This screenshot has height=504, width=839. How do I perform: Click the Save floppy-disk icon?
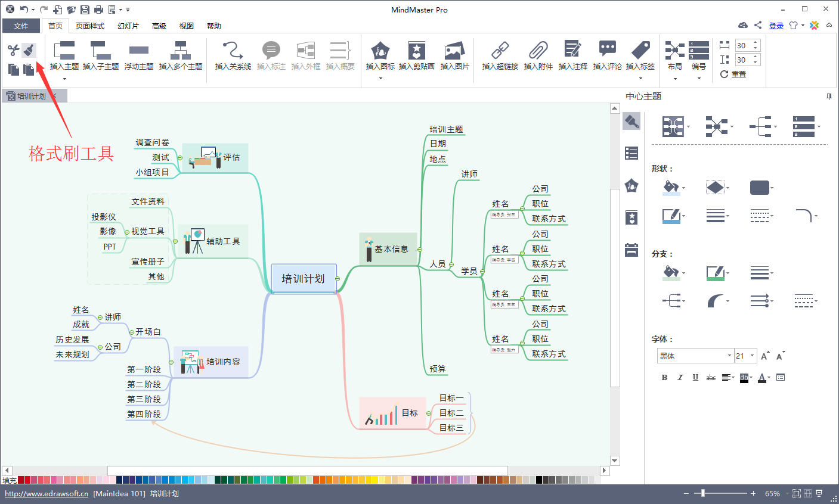pyautogui.click(x=85, y=10)
